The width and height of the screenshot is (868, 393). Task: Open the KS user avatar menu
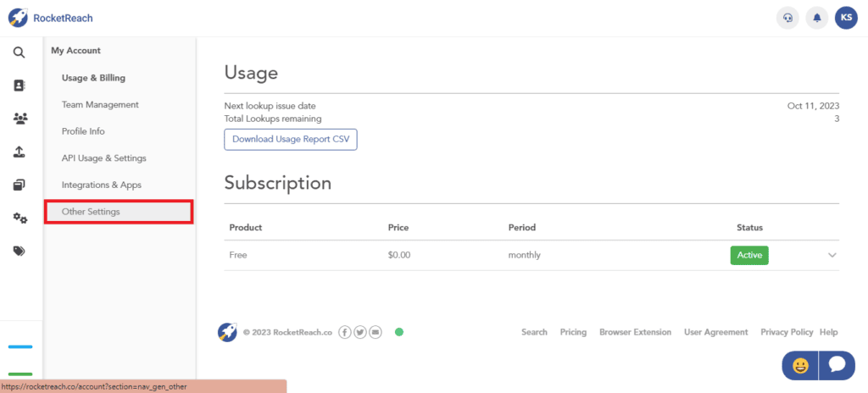(x=846, y=17)
